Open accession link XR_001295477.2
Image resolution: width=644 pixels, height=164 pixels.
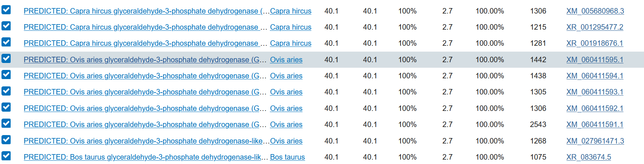coord(595,27)
